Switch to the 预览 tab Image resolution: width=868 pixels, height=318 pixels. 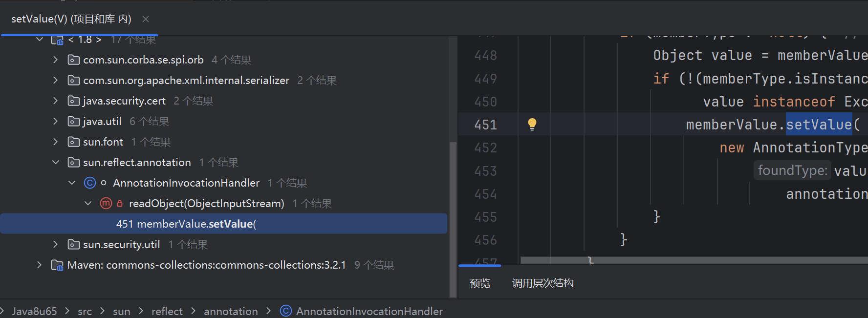coord(479,283)
